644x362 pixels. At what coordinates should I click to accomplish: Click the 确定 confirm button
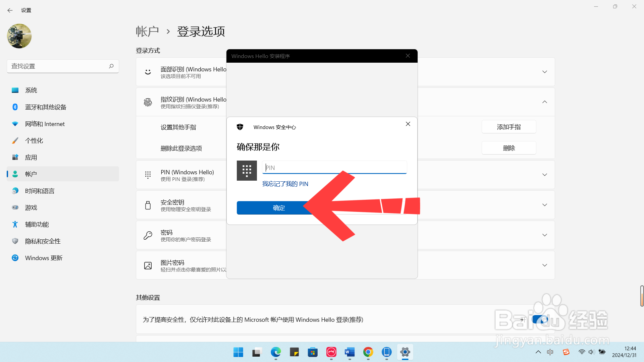(278, 208)
